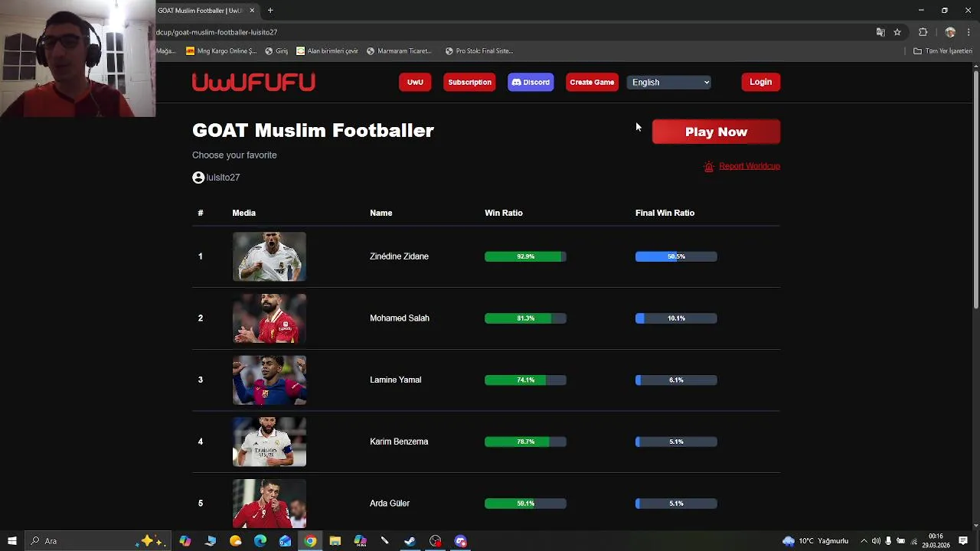Open the Discord link button

click(531, 82)
